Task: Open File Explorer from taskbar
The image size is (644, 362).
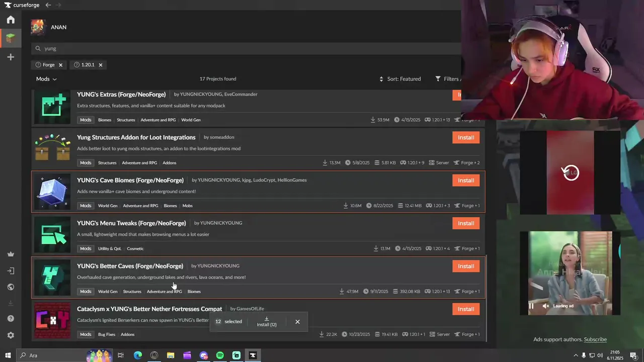Action: pos(171,355)
